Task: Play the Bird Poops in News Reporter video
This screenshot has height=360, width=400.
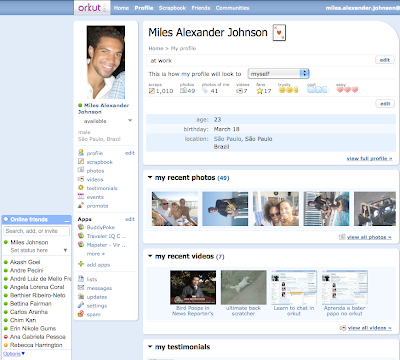Action: pos(193,287)
